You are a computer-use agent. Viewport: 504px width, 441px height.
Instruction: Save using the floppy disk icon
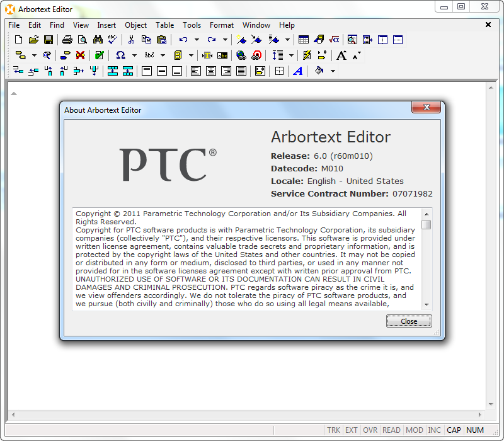tap(49, 40)
